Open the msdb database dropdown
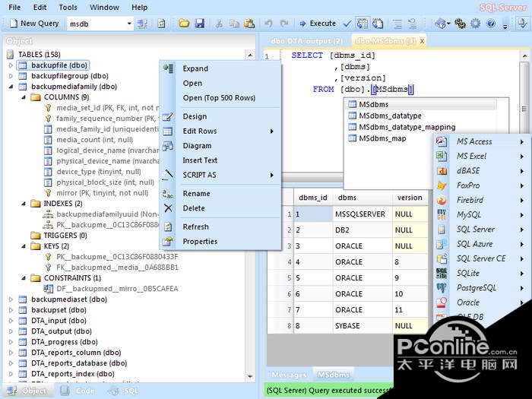Image resolution: width=532 pixels, height=399 pixels. coord(129,24)
